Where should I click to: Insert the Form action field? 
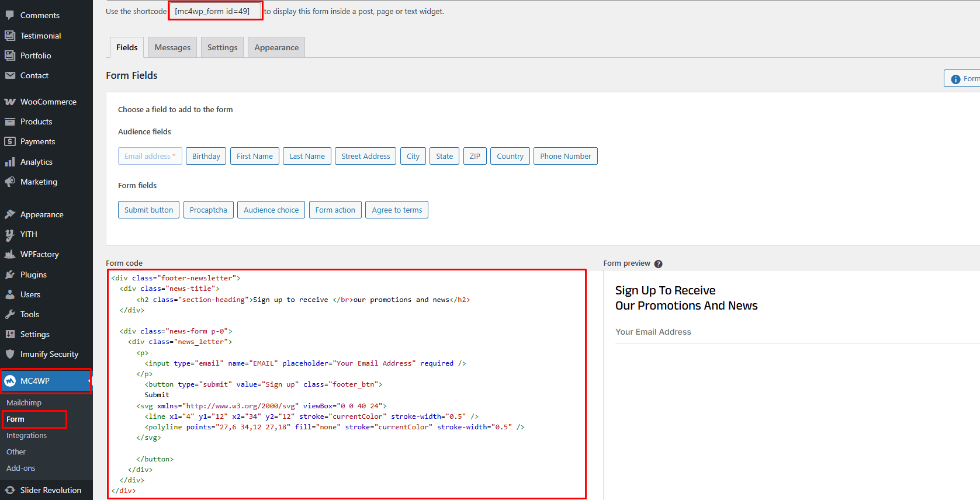pyautogui.click(x=335, y=210)
